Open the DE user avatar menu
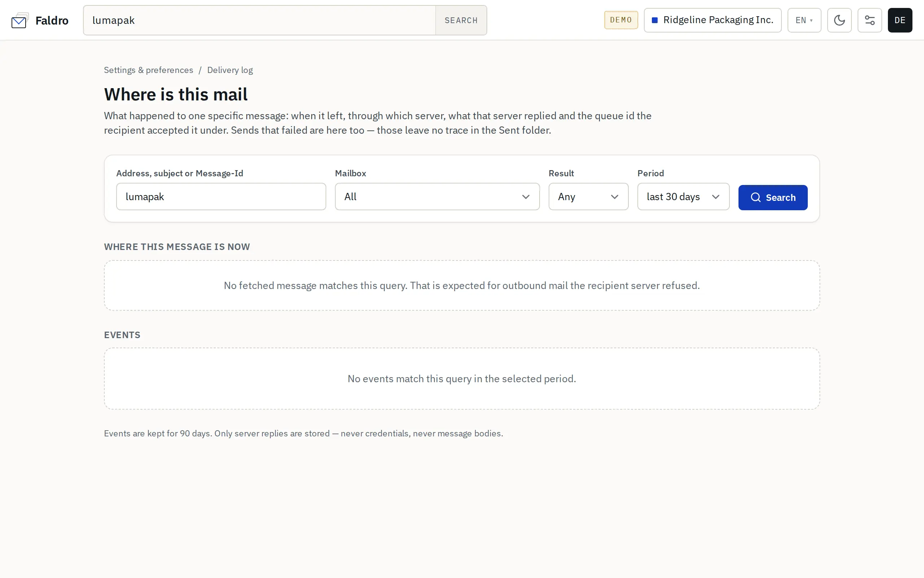 (899, 20)
